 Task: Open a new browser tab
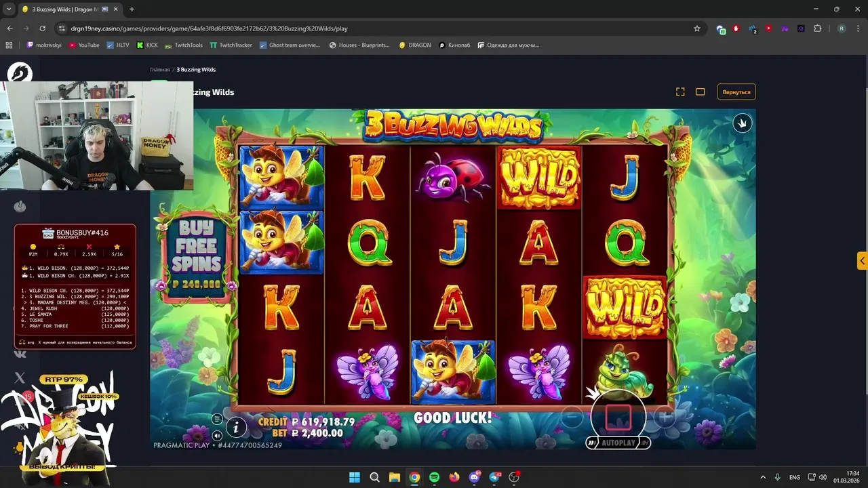[x=132, y=9]
